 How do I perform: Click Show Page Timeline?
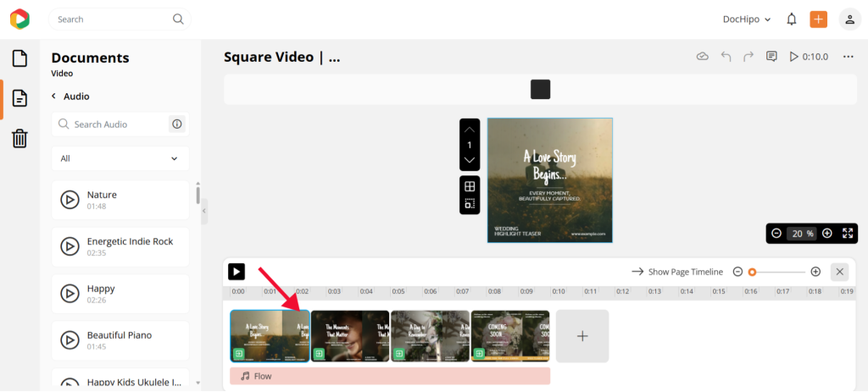(677, 272)
